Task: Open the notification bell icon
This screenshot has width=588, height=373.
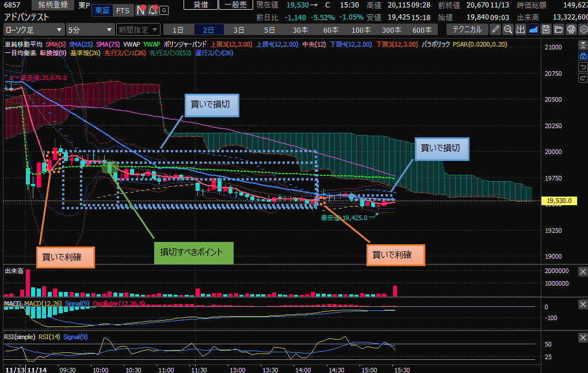Action: [x=152, y=10]
